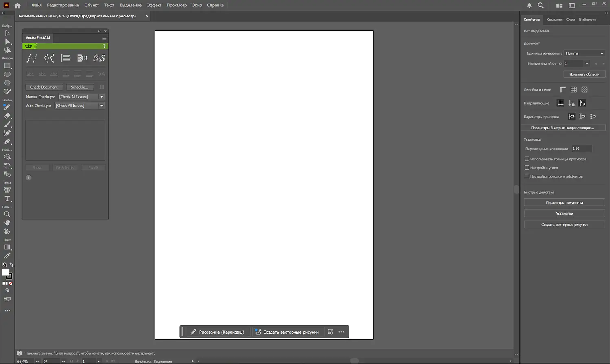The width and height of the screenshot is (610, 364).
Task: Open the 'Эффект' menu
Action: tap(154, 5)
